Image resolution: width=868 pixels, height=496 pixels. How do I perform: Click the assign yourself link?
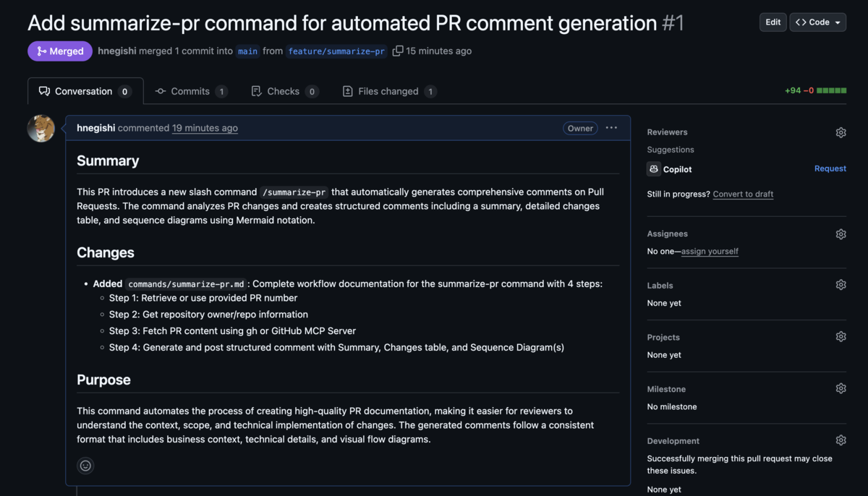pyautogui.click(x=710, y=252)
